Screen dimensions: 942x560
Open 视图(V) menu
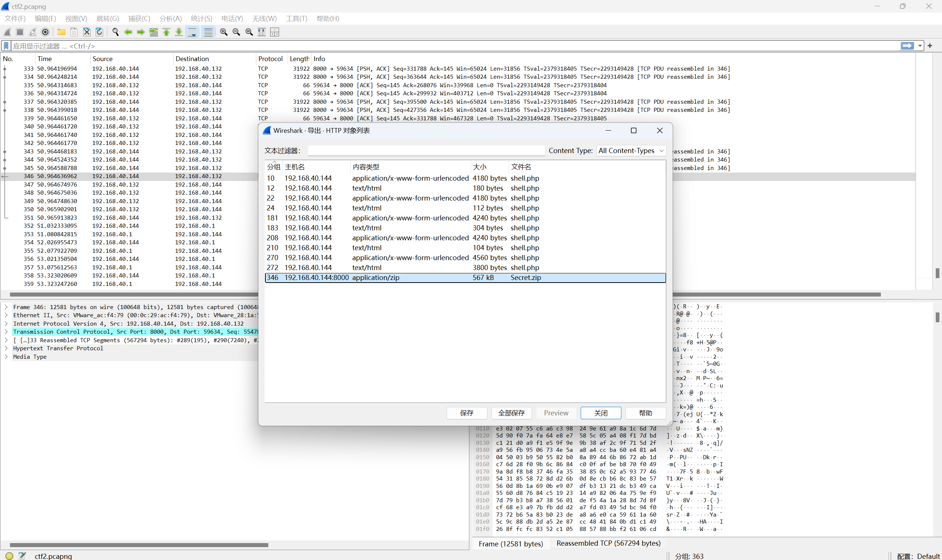point(76,18)
